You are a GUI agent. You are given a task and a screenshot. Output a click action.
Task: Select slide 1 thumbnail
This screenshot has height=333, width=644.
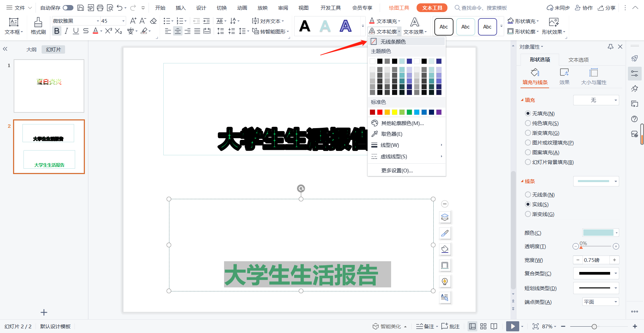click(49, 86)
